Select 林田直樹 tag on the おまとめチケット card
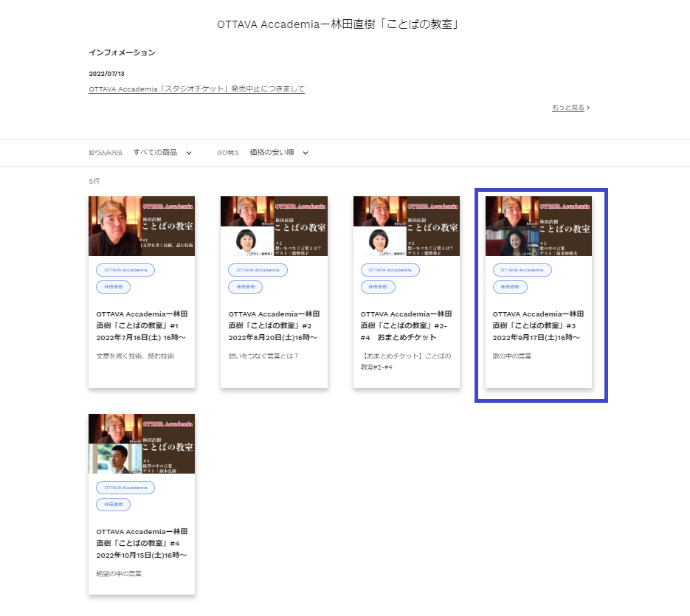Image resolution: width=690 pixels, height=616 pixels. click(378, 287)
